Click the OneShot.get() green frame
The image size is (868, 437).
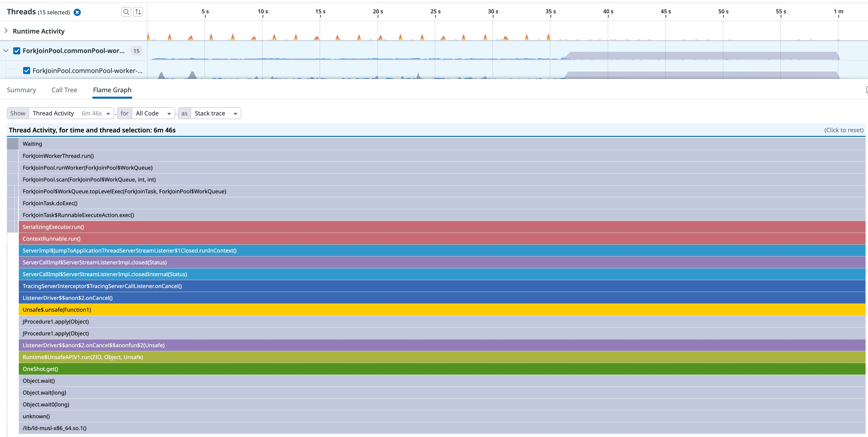40,369
